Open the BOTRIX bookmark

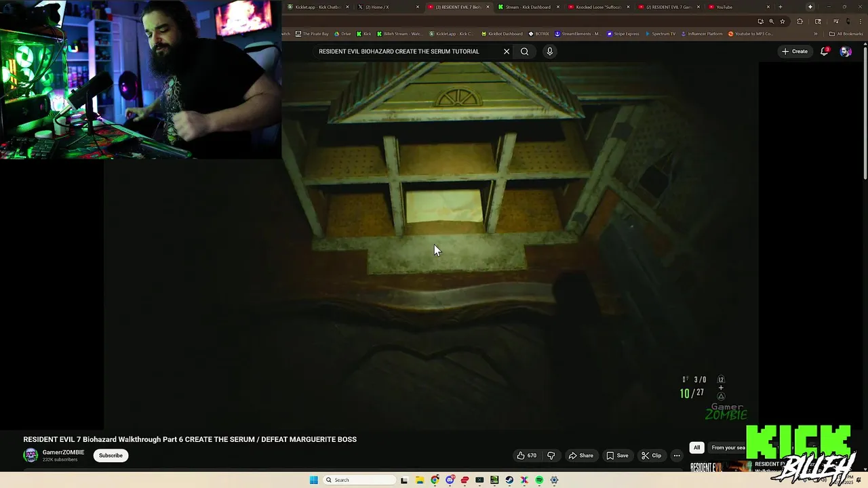point(539,34)
